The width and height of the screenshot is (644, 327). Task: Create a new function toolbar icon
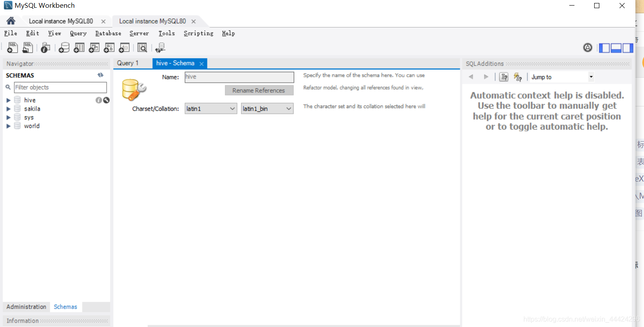(124, 48)
